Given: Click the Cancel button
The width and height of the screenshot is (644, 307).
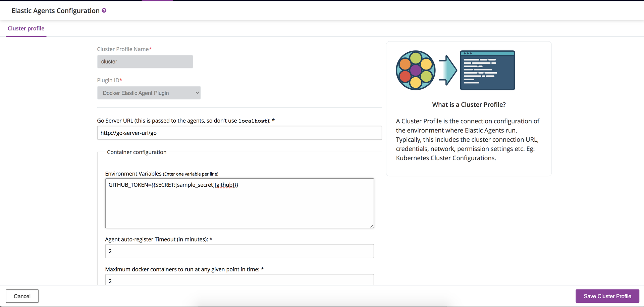Looking at the screenshot, I should click(22, 296).
